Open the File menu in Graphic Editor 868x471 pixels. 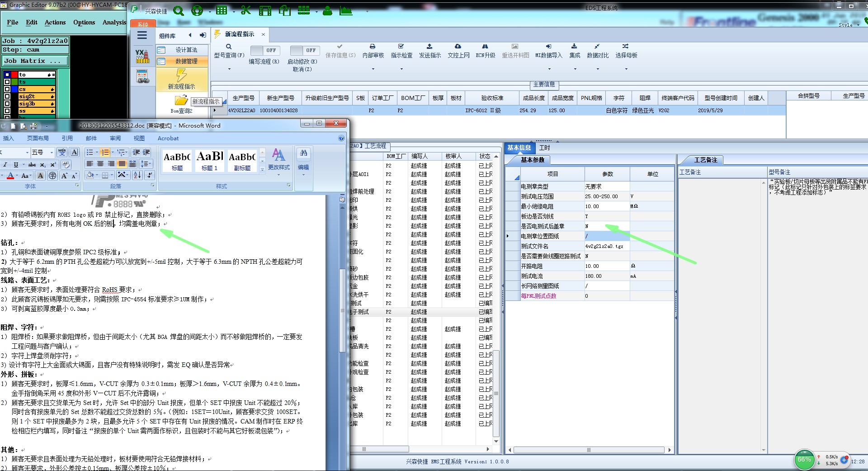(x=13, y=22)
